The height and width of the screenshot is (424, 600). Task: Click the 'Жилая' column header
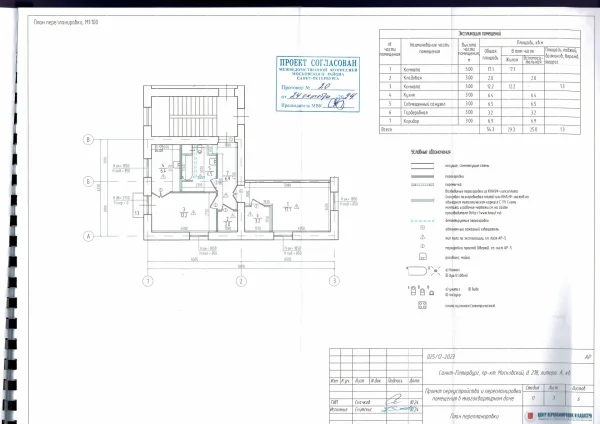[512, 60]
